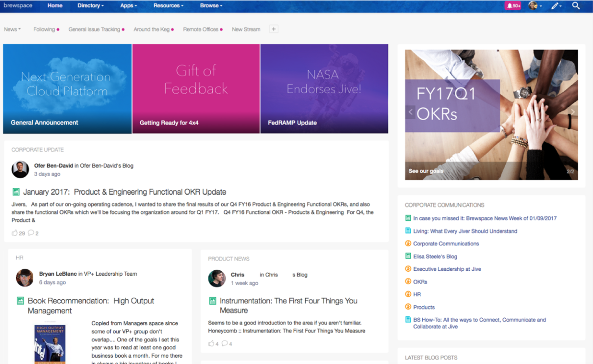The width and height of the screenshot is (593, 364).
Task: Click the user avatar in top bar
Action: tap(533, 6)
